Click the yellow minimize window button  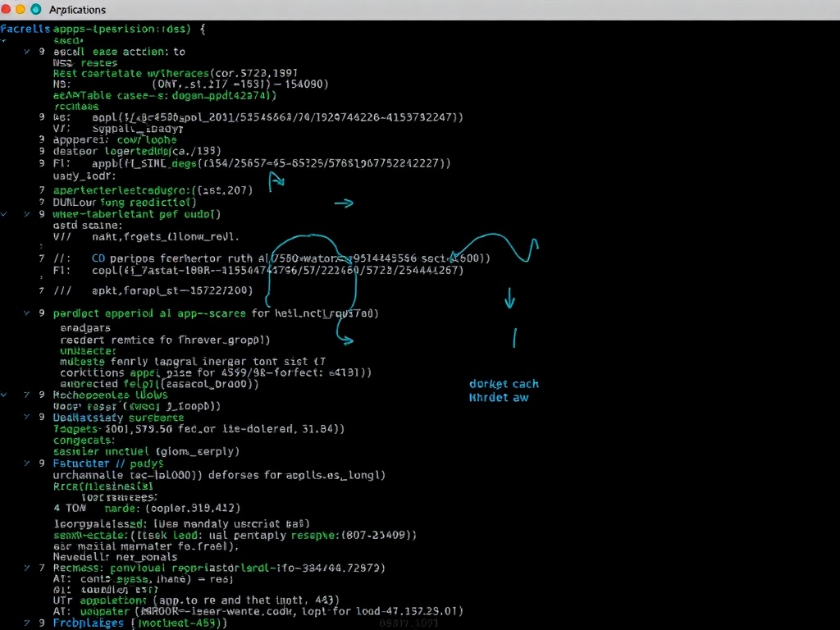pyautogui.click(x=21, y=9)
